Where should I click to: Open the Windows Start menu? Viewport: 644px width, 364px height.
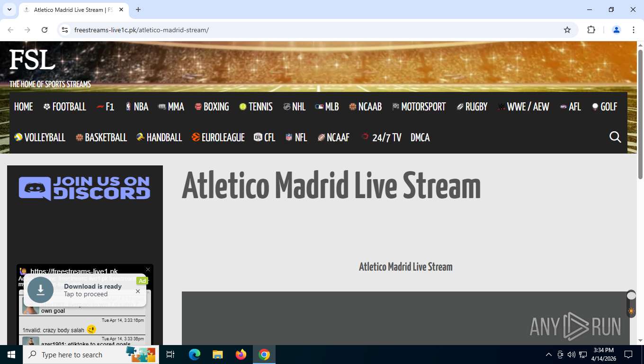click(11, 355)
